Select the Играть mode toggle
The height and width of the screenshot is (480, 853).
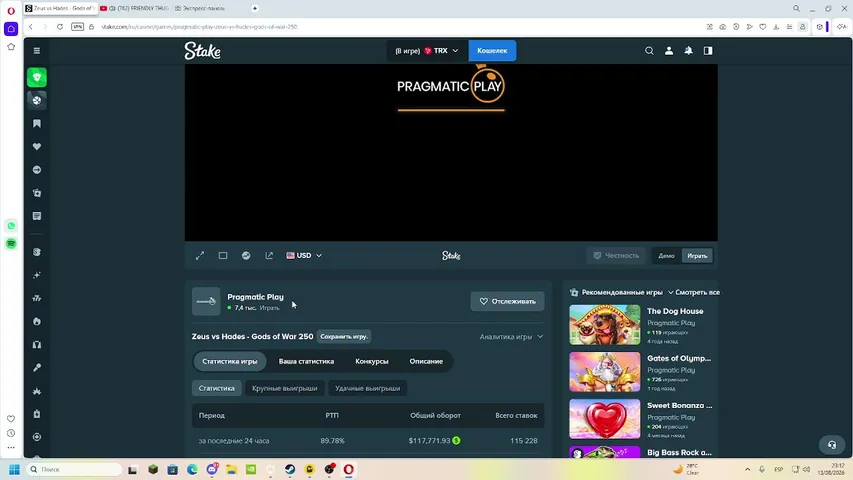click(x=697, y=256)
